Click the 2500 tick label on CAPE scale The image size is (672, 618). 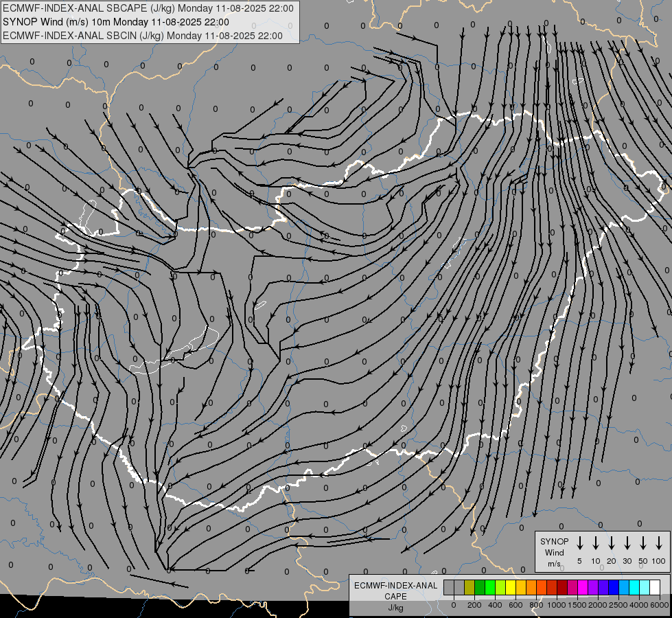(618, 605)
